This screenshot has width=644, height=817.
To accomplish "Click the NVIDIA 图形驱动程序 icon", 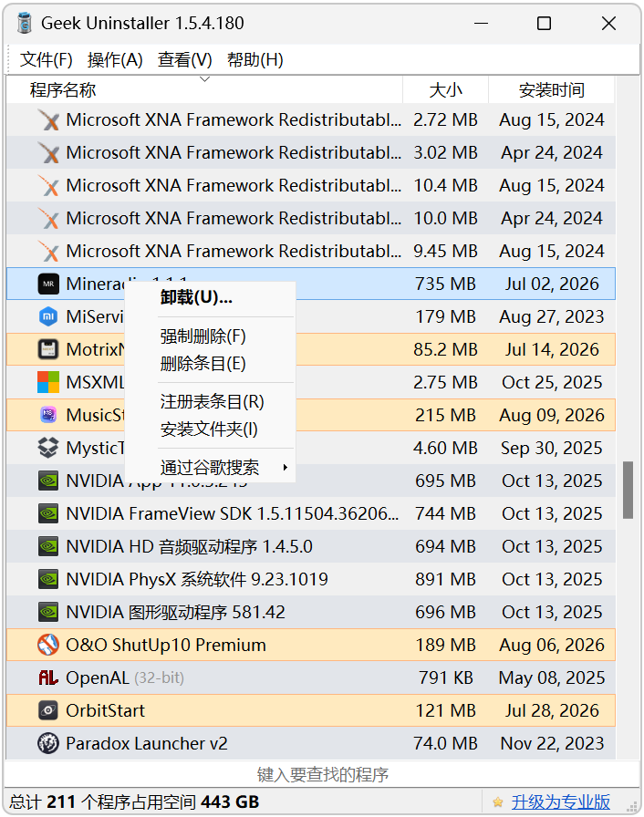I will [48, 612].
